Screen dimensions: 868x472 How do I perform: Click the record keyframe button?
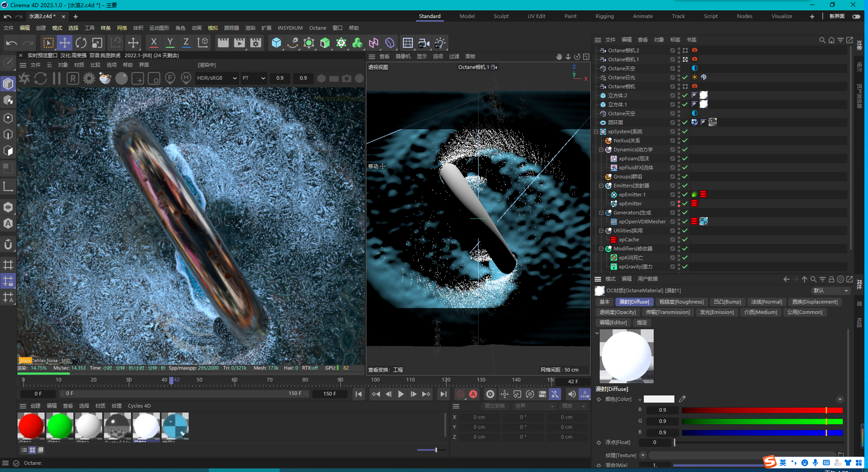point(460,394)
